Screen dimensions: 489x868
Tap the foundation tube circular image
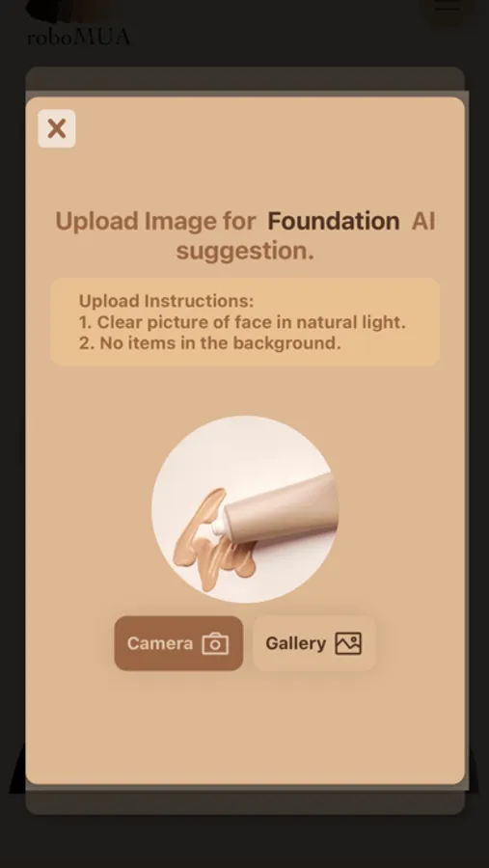point(244,508)
